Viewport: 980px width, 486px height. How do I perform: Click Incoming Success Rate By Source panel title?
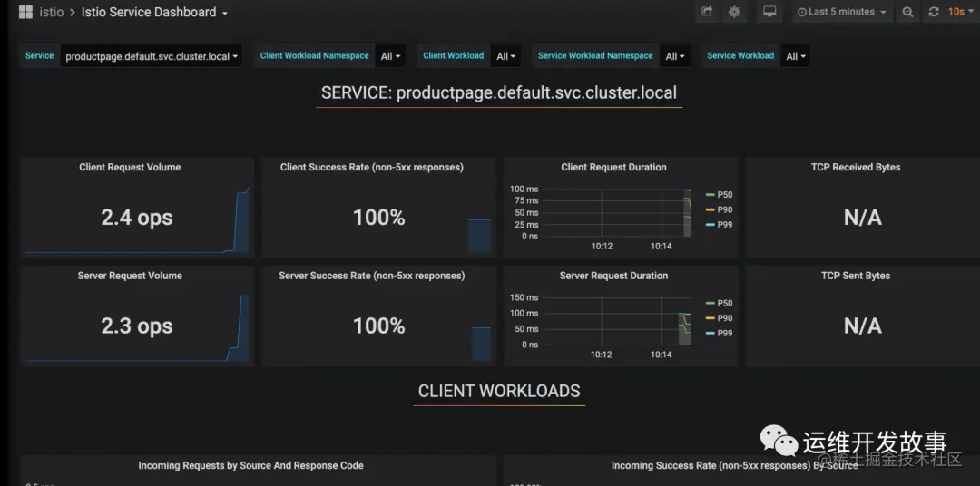[734, 465]
